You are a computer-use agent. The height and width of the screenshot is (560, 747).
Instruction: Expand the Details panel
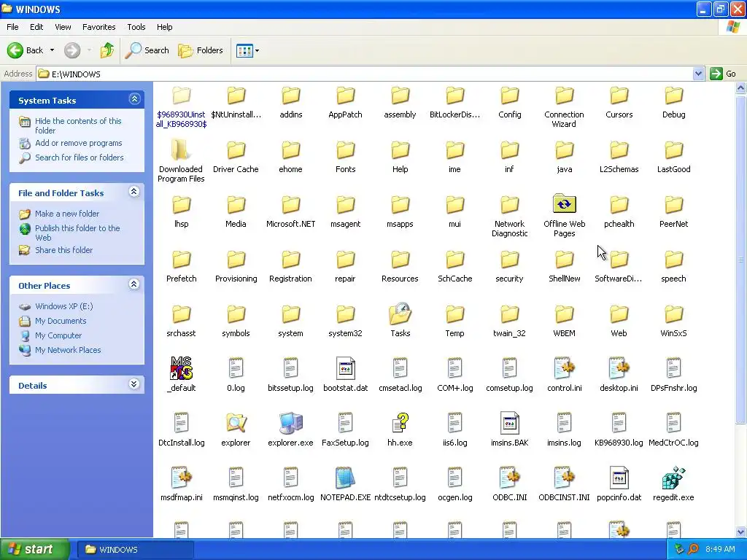[134, 384]
